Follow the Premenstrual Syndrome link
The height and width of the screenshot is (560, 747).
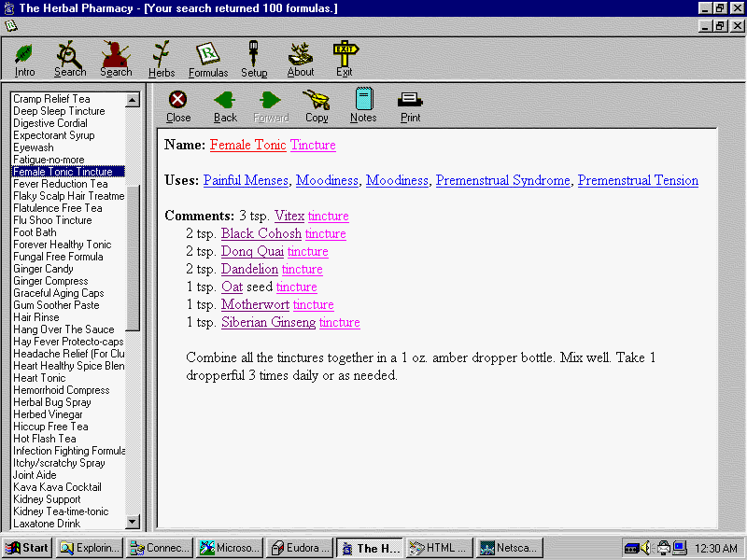click(x=502, y=180)
